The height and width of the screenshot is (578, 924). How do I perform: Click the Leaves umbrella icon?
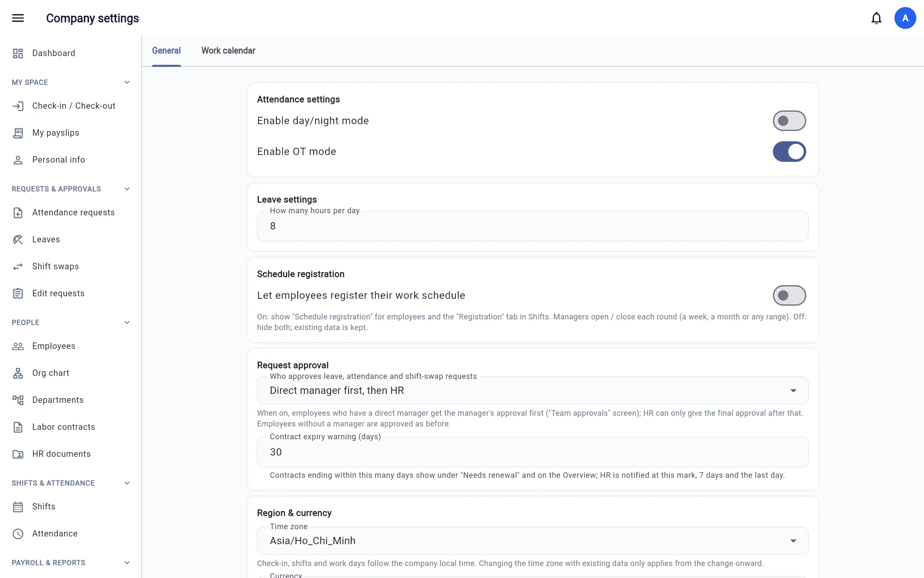click(18, 239)
